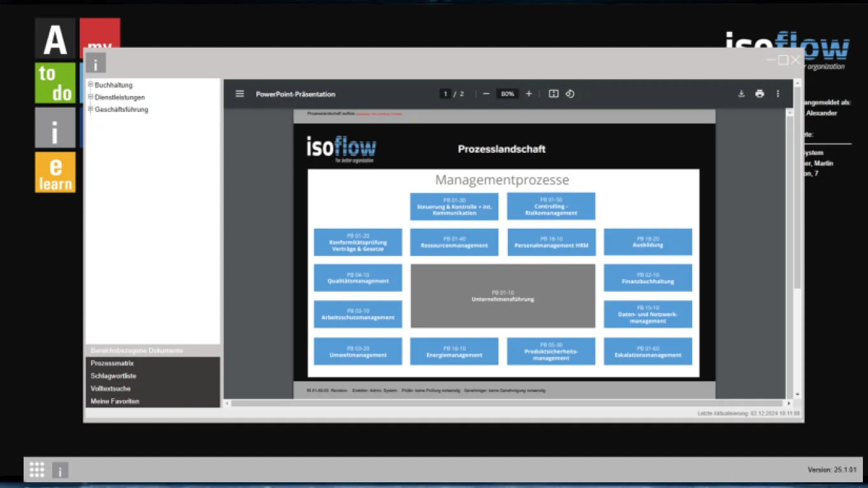The width and height of the screenshot is (868, 488).
Task: Close the document window
Action: 795,61
